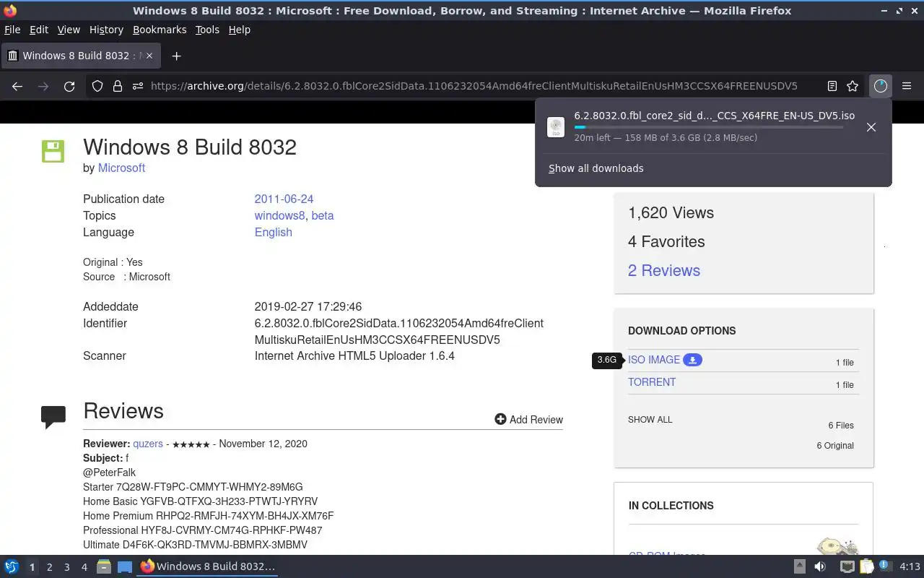Click the 4 Favorites text
This screenshot has height=578, width=924.
666,241
